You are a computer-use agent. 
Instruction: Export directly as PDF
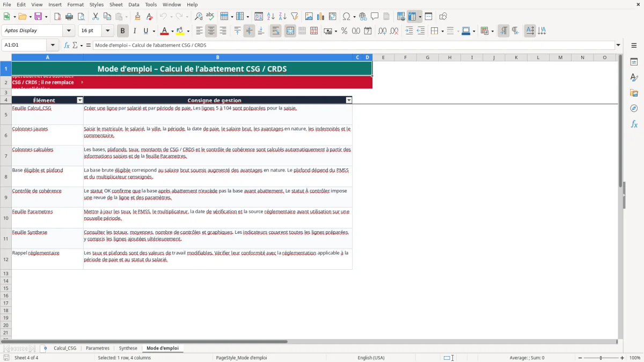point(57,17)
